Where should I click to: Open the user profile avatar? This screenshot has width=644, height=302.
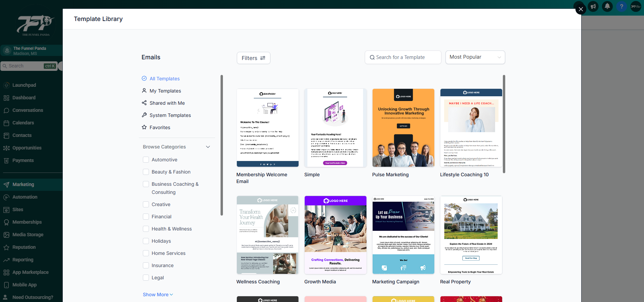[636, 6]
